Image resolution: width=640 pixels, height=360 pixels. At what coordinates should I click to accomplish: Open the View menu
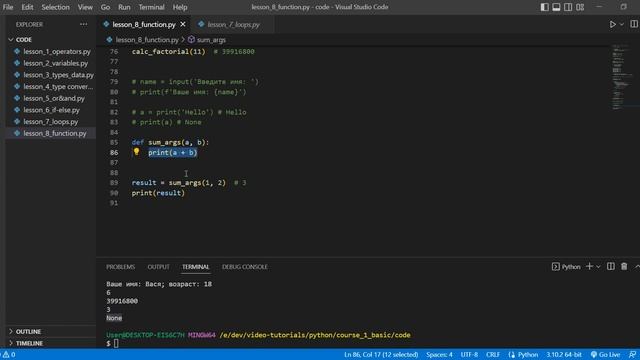pos(85,7)
